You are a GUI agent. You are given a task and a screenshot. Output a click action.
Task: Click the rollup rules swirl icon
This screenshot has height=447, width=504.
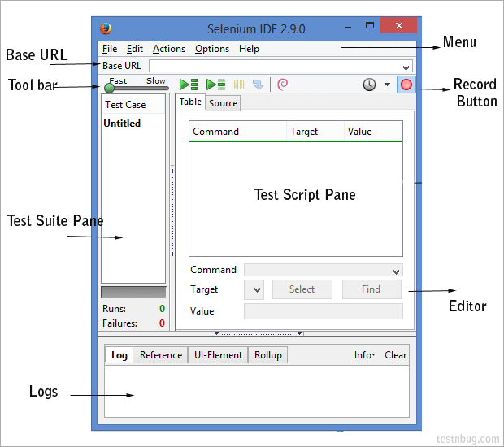pyautogui.click(x=282, y=85)
